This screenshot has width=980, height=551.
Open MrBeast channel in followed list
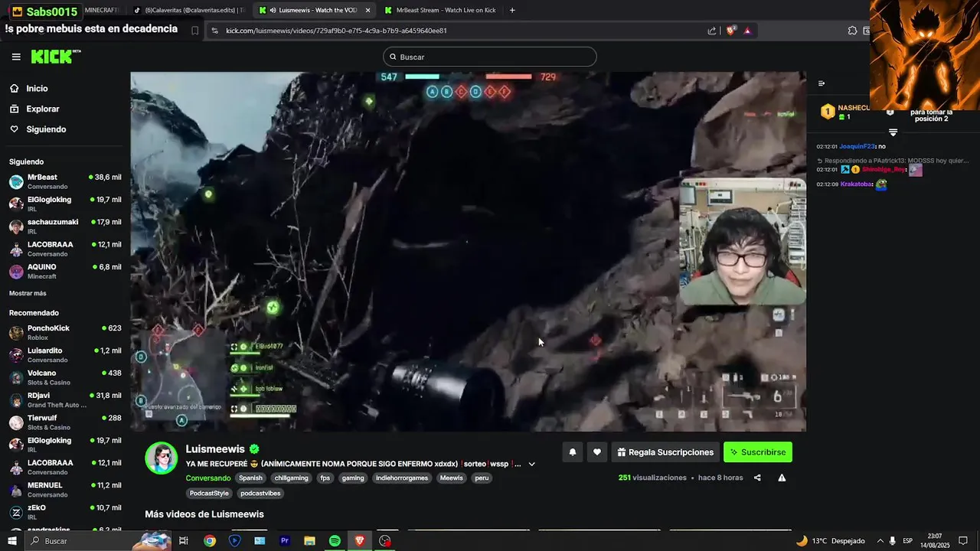point(65,181)
